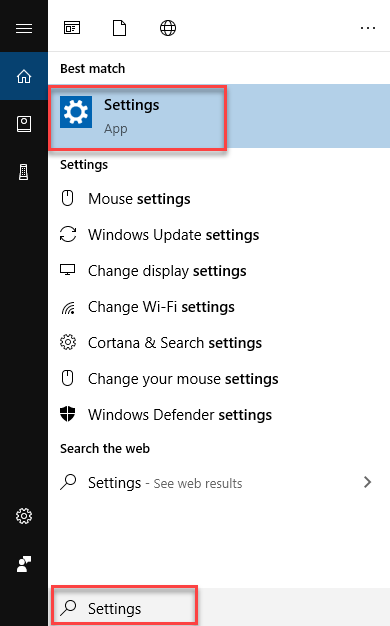Expand web results chevron arrow
The height and width of the screenshot is (626, 390).
368,482
